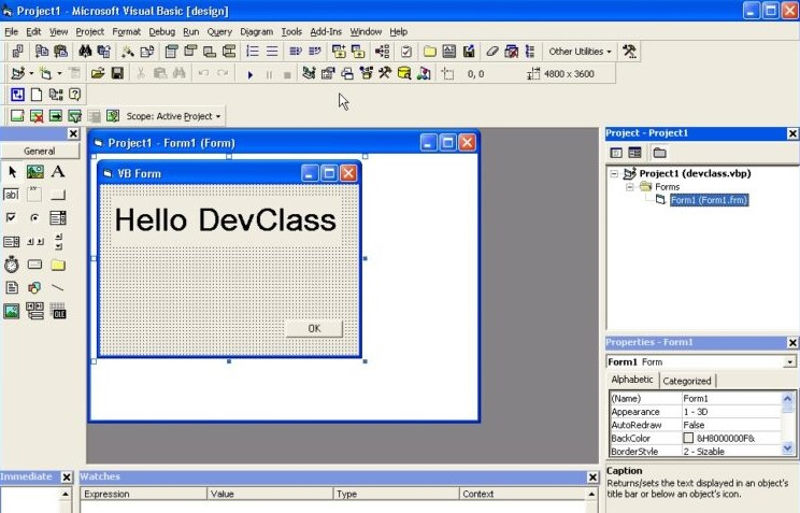800x513 pixels.
Task: Open the Debug menu
Action: (x=161, y=32)
